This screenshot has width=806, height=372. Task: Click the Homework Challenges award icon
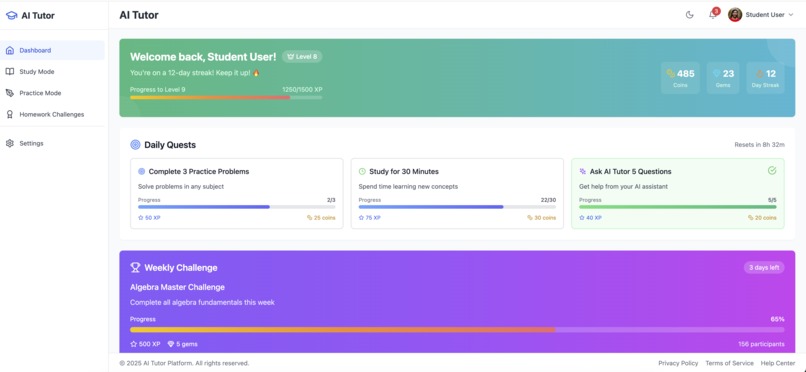(9, 114)
